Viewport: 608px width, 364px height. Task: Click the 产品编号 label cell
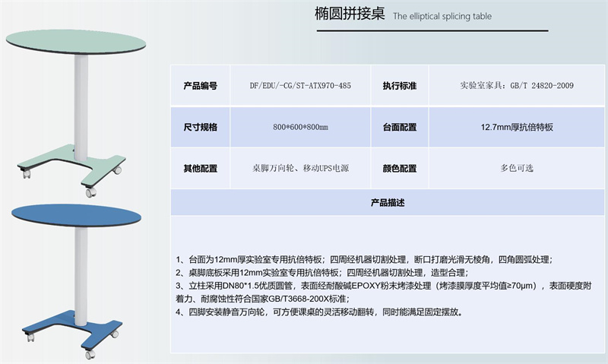pos(201,86)
